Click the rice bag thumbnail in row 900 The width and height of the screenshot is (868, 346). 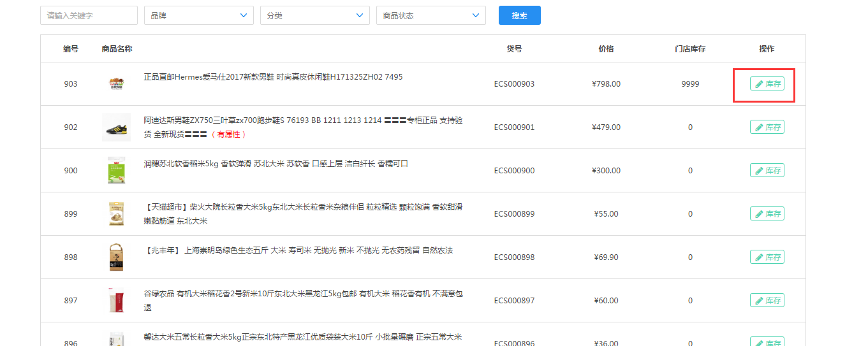[x=116, y=171]
